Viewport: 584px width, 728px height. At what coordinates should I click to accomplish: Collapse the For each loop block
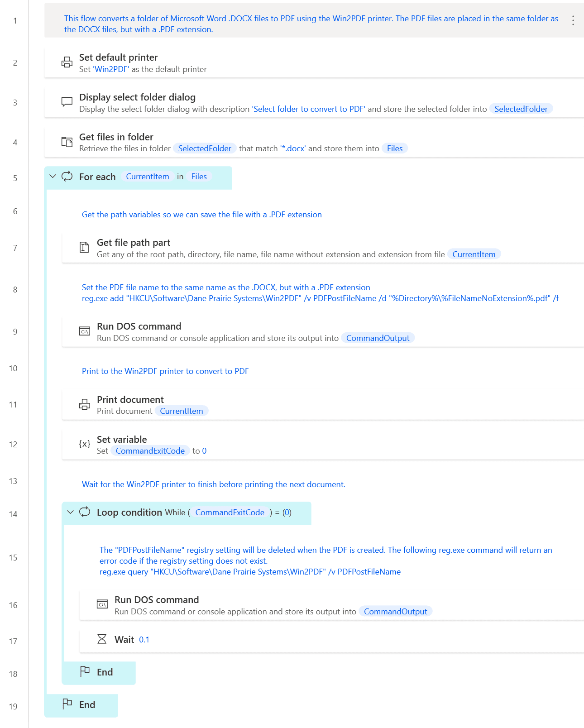53,177
